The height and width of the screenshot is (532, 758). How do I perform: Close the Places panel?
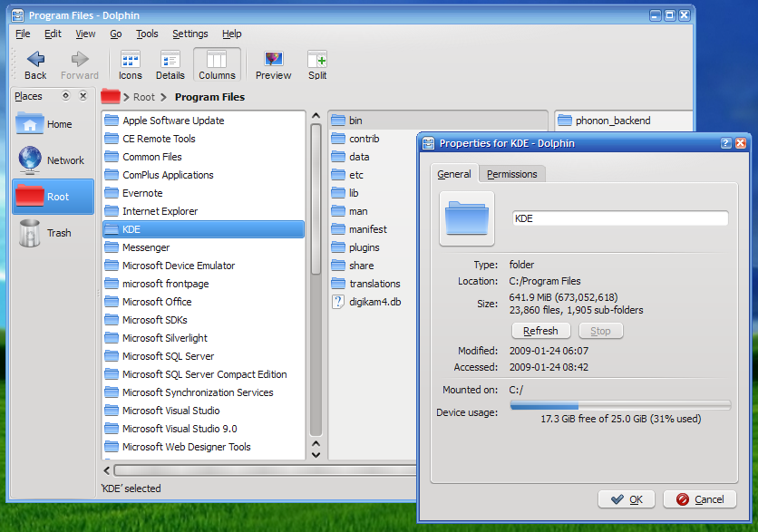pyautogui.click(x=83, y=96)
